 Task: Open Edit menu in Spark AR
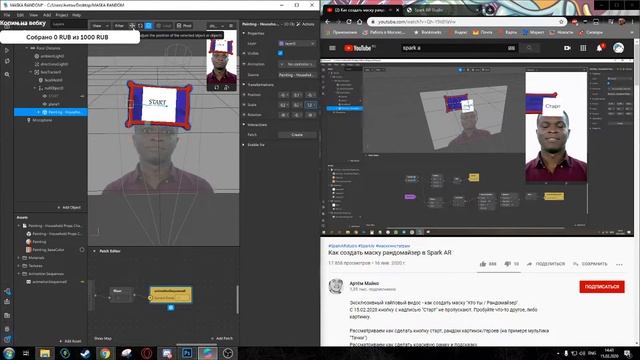click(x=20, y=15)
